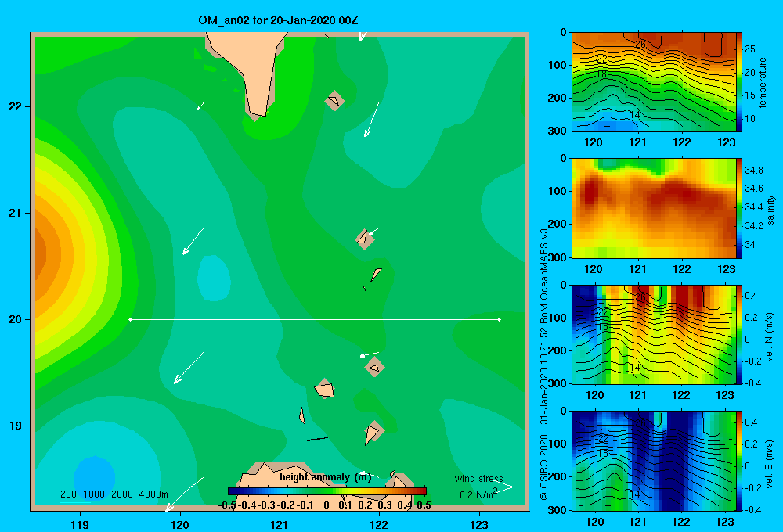Click the '2000' depth legend value

[x=122, y=494]
